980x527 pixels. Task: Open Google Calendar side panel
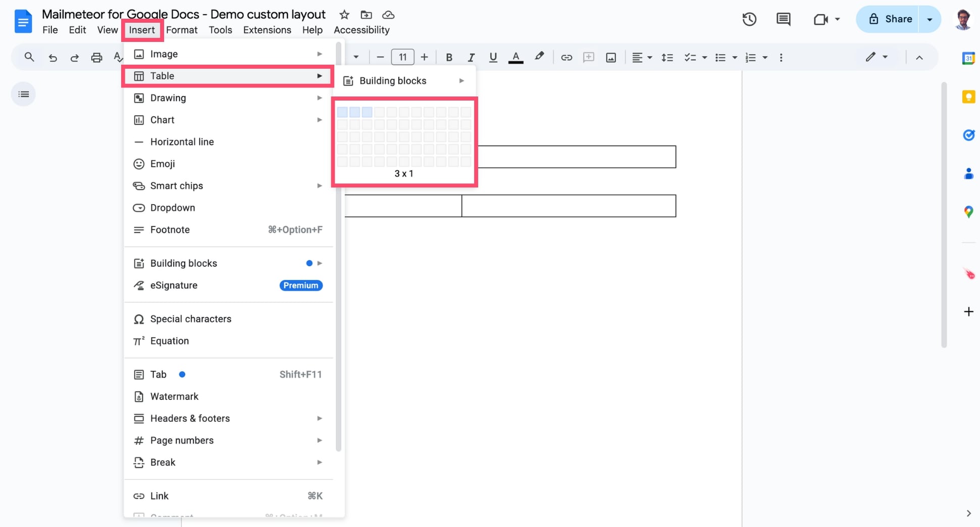pos(968,58)
